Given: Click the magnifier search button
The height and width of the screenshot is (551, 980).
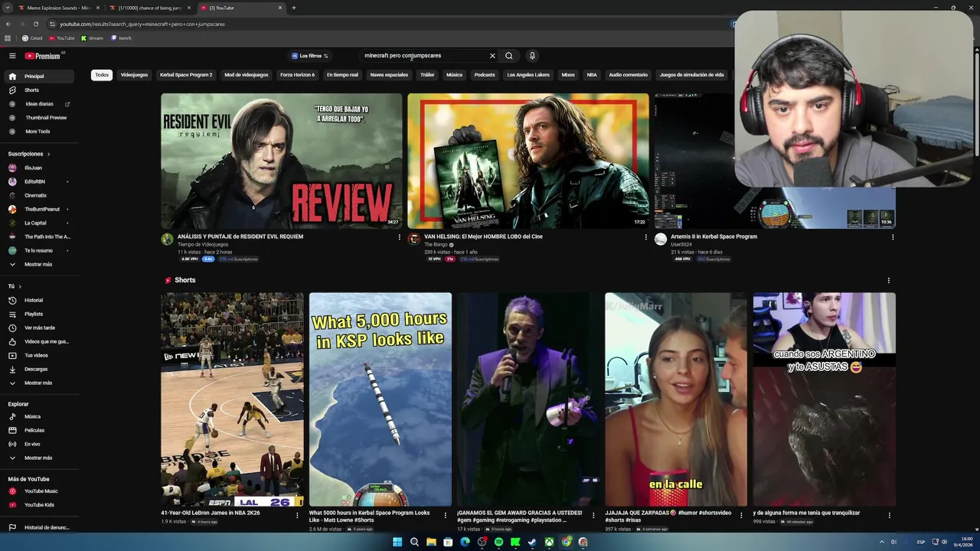Looking at the screenshot, I should click(x=508, y=56).
